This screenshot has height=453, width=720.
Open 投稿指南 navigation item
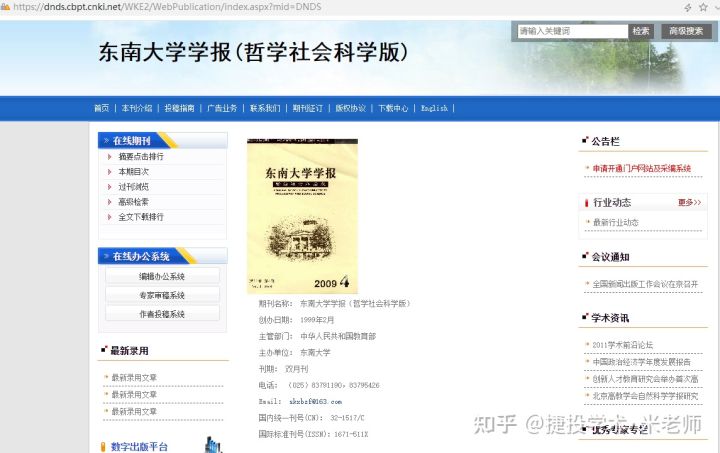(x=180, y=108)
